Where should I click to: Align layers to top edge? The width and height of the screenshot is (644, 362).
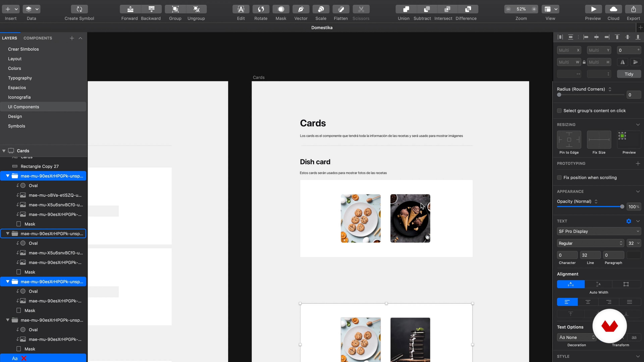point(617,37)
